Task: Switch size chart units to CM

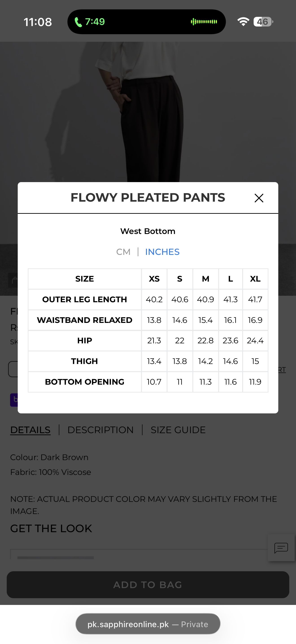Action: [x=123, y=252]
